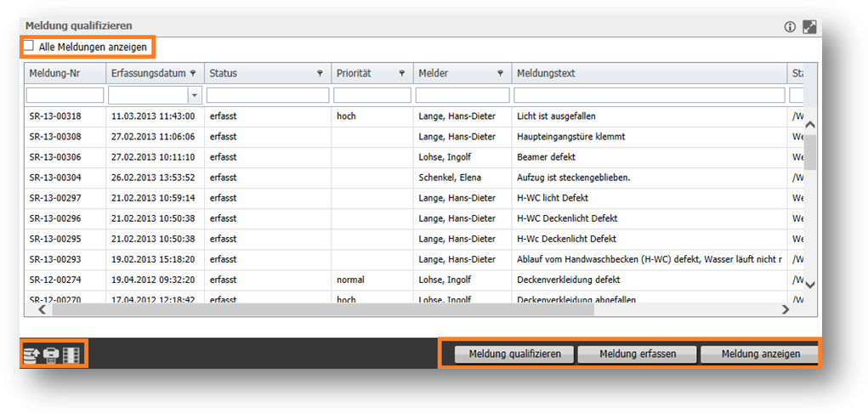Click the Melder filter input field
868x413 pixels.
462,95
